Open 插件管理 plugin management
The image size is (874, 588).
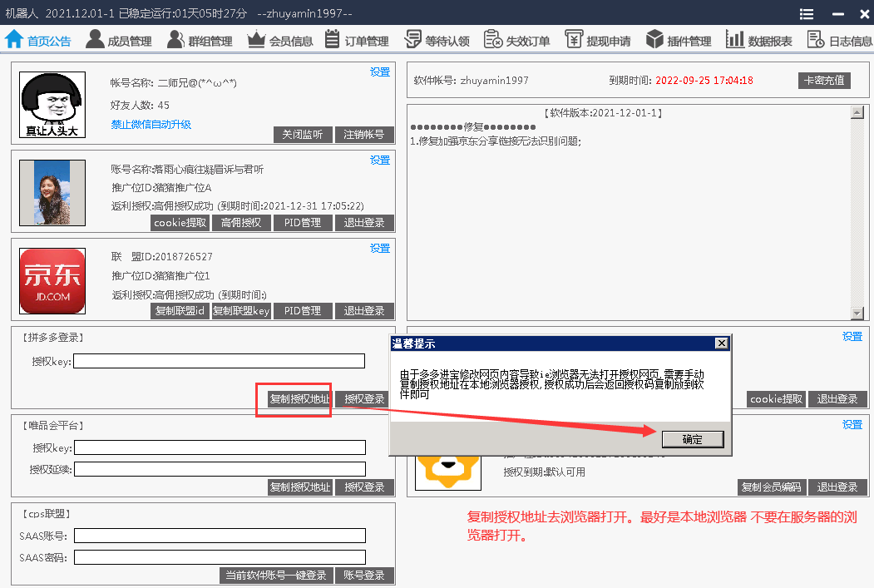pyautogui.click(x=678, y=41)
